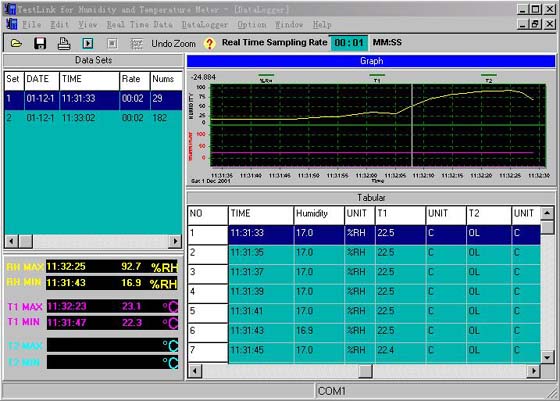Click the tabular horizontal scrollbar right arrow
Viewport: 560px width, 401px height.
[x=534, y=371]
